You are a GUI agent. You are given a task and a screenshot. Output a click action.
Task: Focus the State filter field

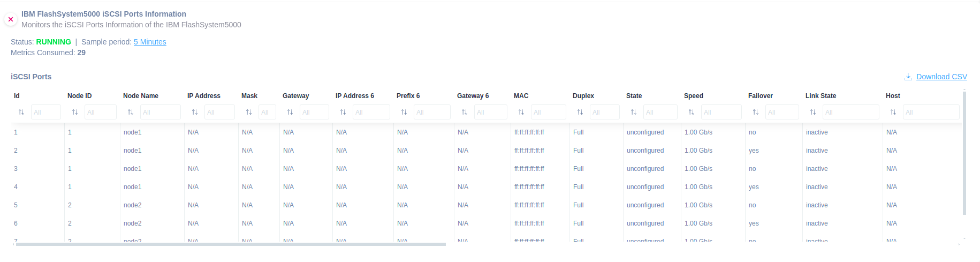[660, 112]
